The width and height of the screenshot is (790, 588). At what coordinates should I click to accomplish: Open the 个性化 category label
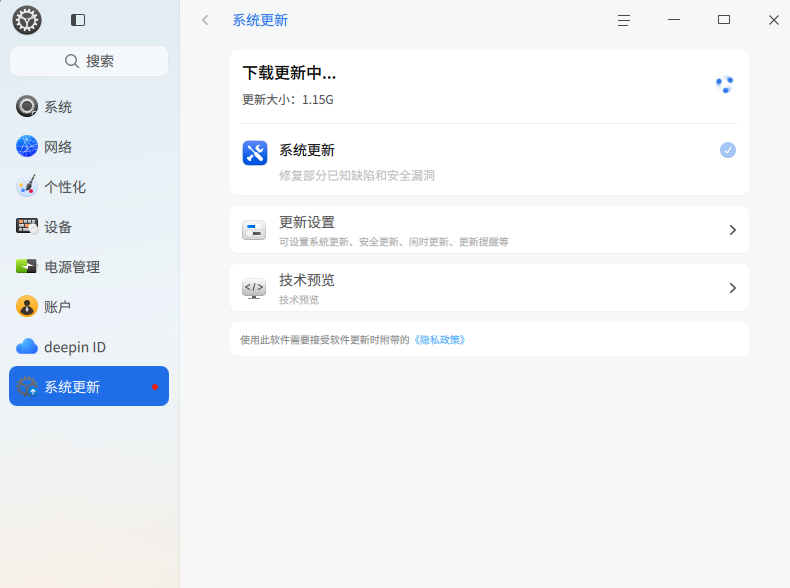point(65,187)
